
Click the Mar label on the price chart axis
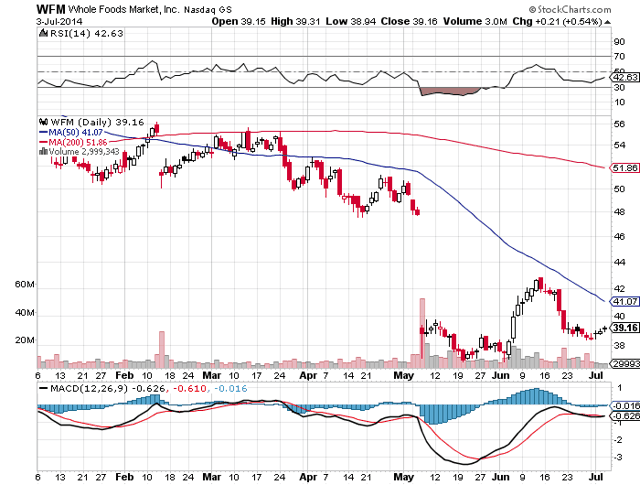(212, 376)
